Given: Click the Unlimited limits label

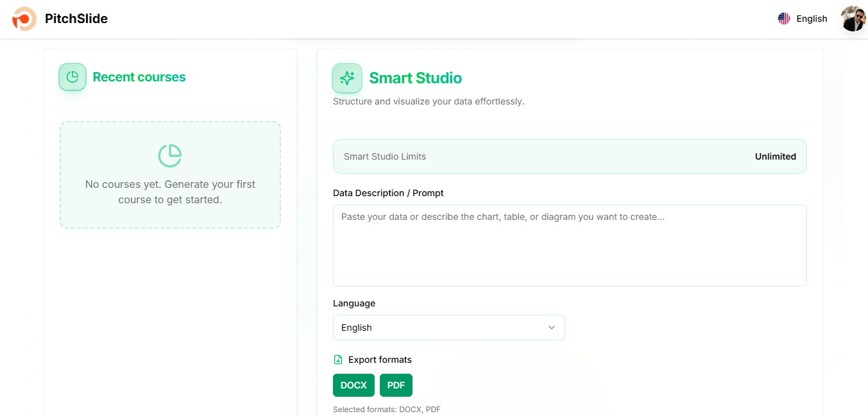Looking at the screenshot, I should point(776,156).
